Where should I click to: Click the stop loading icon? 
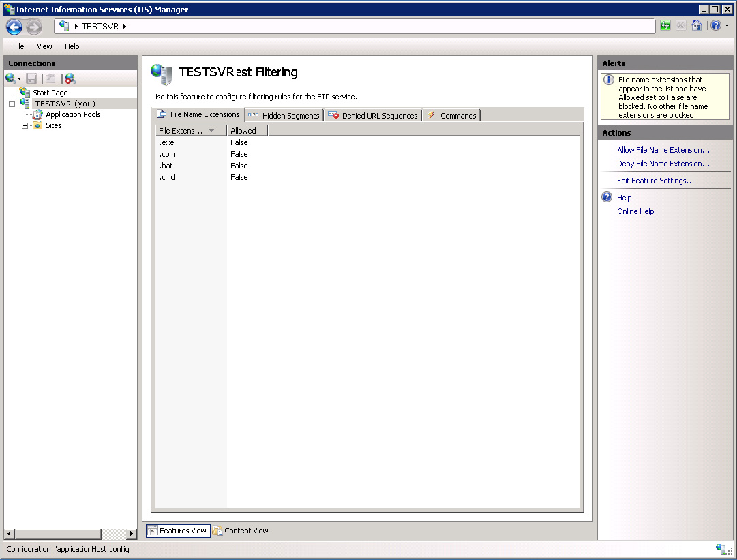tap(680, 26)
